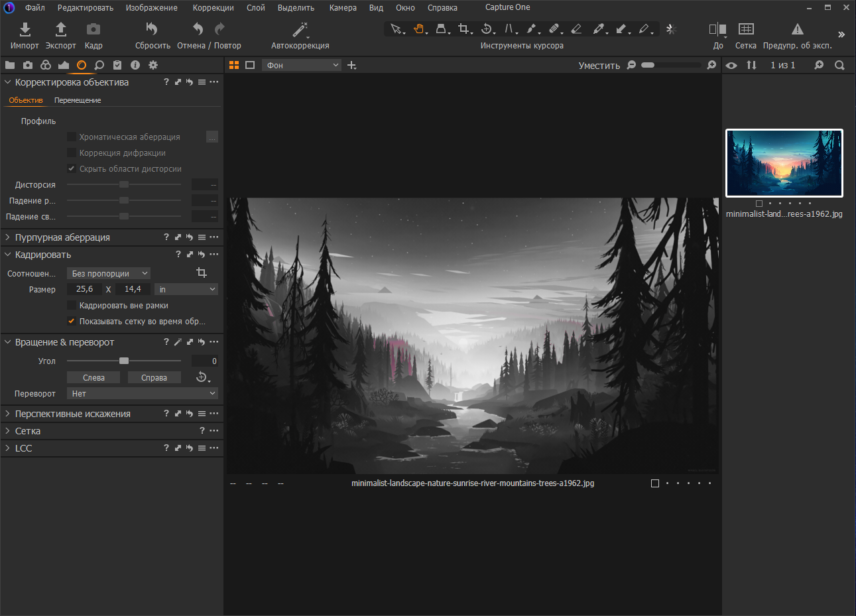This screenshot has height=616, width=856.
Task: Click the exposure warning triangle icon
Action: point(798,29)
